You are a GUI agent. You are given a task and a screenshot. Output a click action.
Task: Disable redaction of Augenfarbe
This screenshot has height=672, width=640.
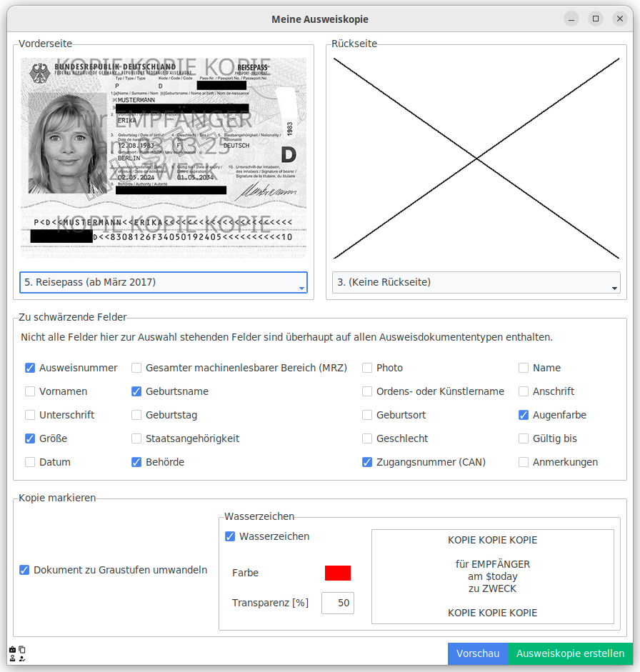[524, 415]
